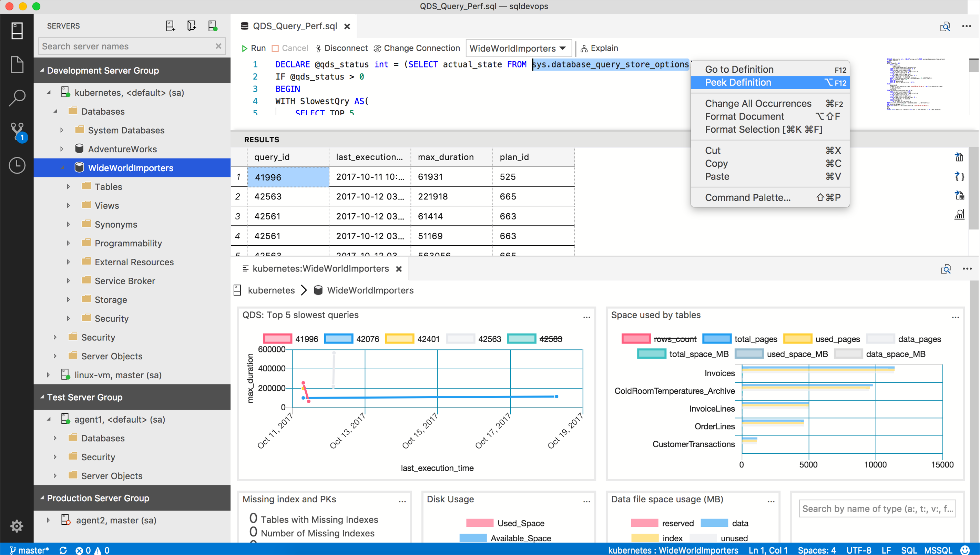Select Format Document from context menu

click(745, 116)
